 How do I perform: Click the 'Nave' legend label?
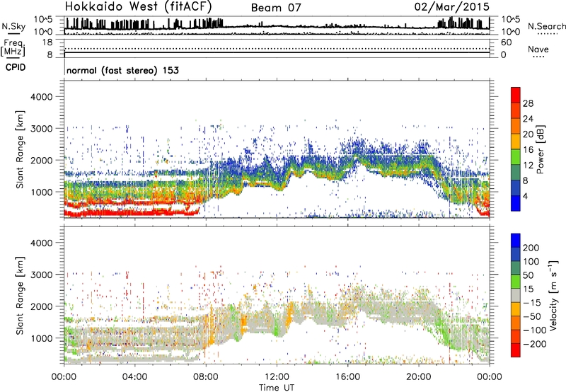click(538, 49)
